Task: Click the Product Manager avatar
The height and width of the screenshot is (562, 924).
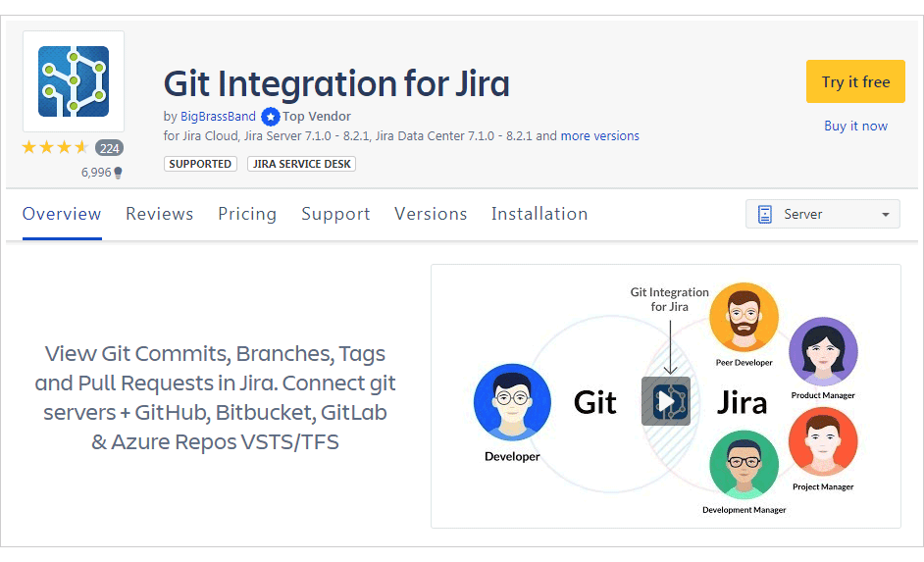Action: coord(823,352)
